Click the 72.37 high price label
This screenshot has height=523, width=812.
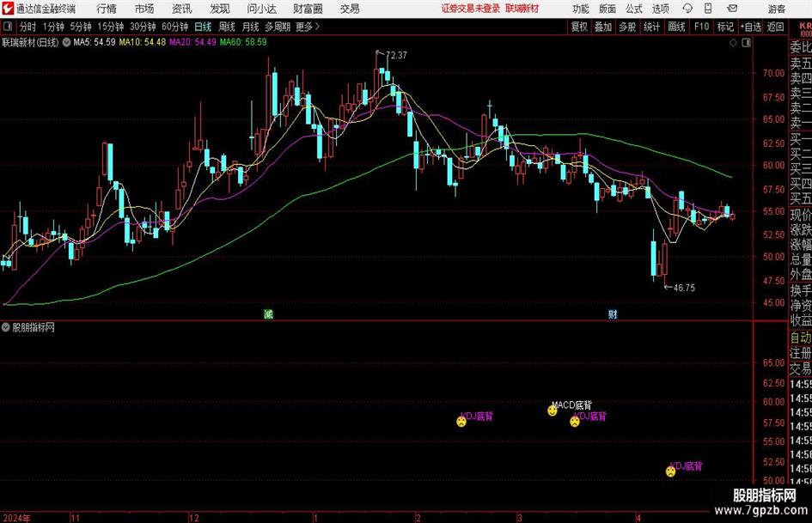397,56
